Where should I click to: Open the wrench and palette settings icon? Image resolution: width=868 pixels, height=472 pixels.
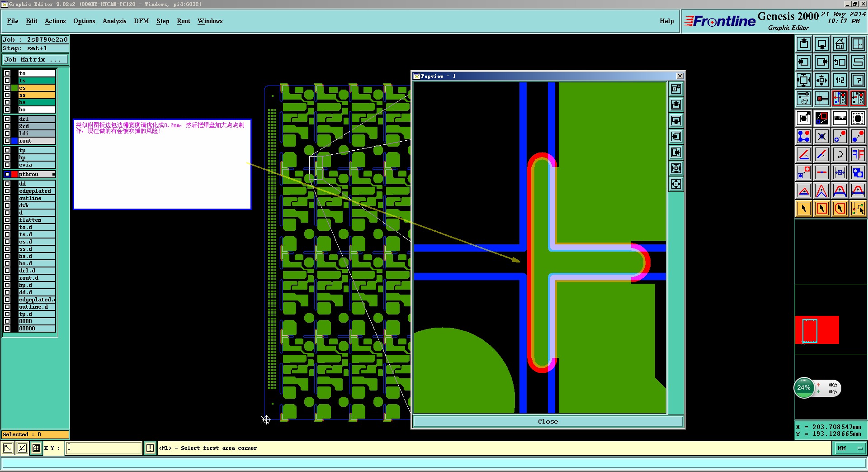(x=804, y=98)
